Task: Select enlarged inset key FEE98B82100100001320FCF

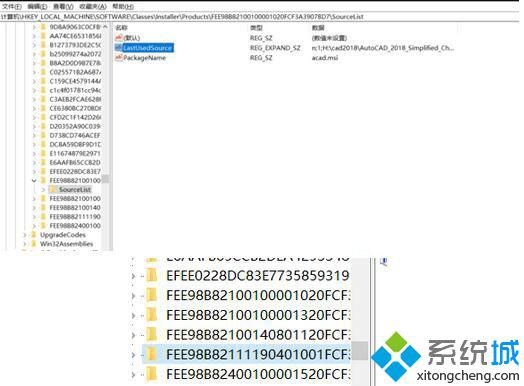Action: (258, 315)
